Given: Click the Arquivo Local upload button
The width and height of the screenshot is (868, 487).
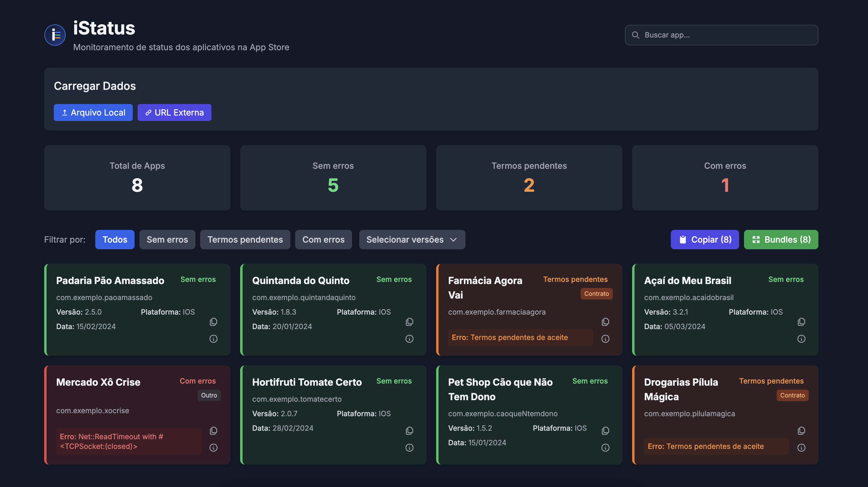Looking at the screenshot, I should coord(93,113).
